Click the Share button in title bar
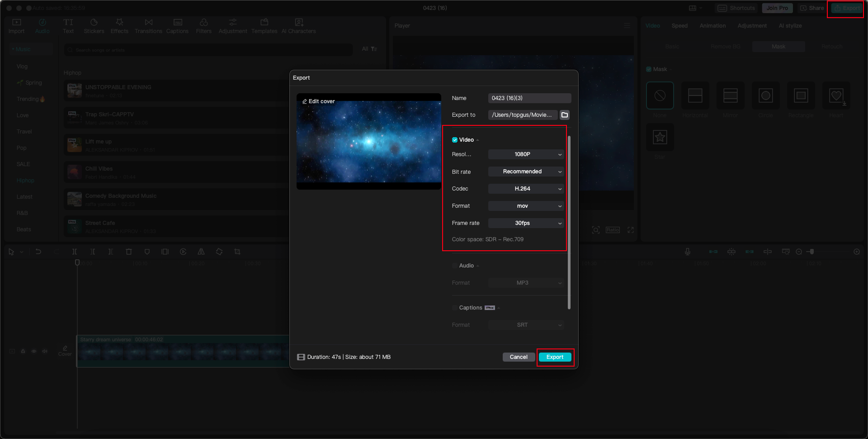868x439 pixels. (x=812, y=8)
